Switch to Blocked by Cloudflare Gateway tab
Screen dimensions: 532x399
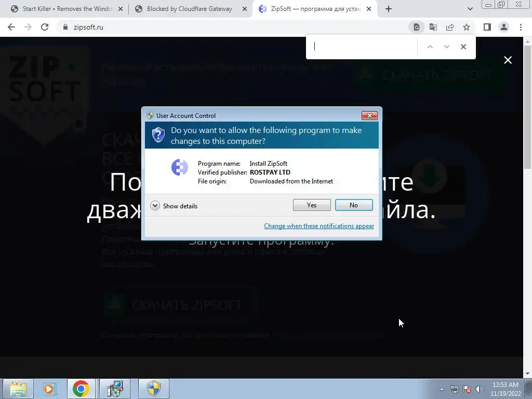pos(189,9)
